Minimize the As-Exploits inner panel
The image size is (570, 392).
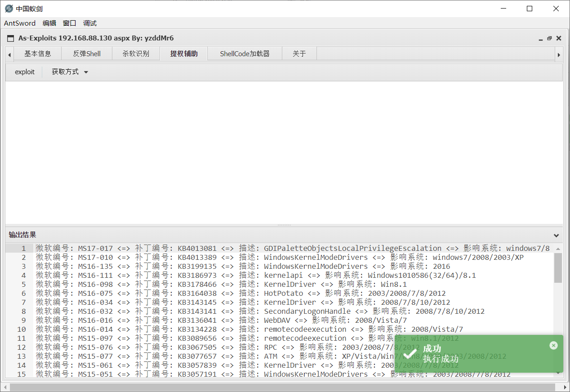tap(541, 39)
